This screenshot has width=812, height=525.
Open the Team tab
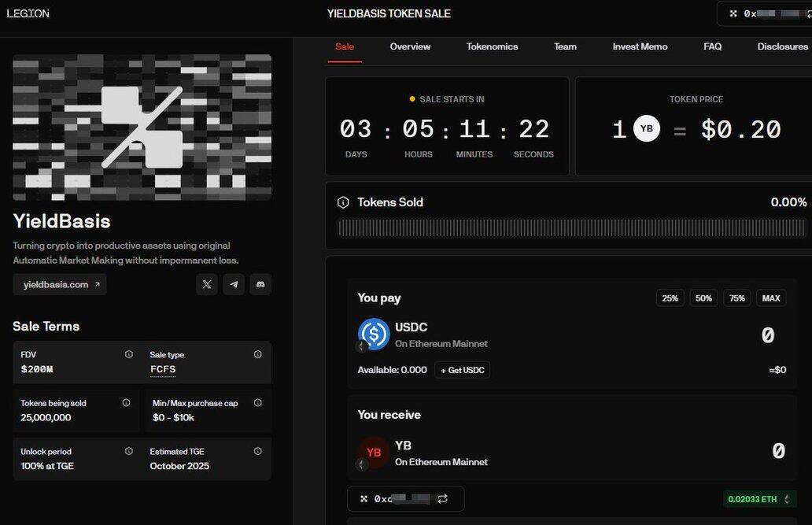pyautogui.click(x=565, y=46)
